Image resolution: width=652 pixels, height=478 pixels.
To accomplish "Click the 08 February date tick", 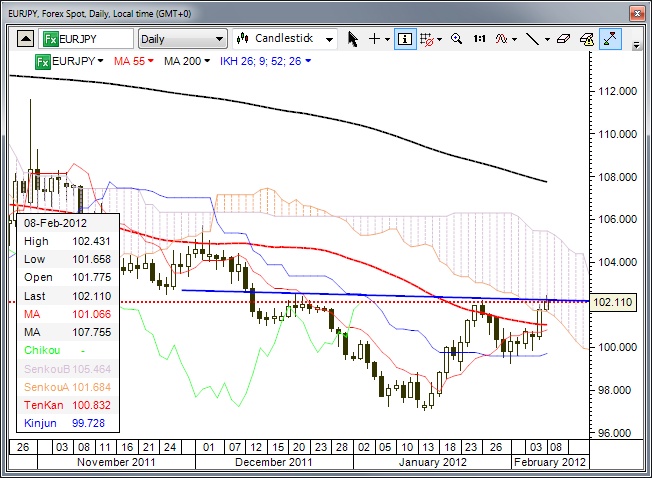I will tap(556, 447).
